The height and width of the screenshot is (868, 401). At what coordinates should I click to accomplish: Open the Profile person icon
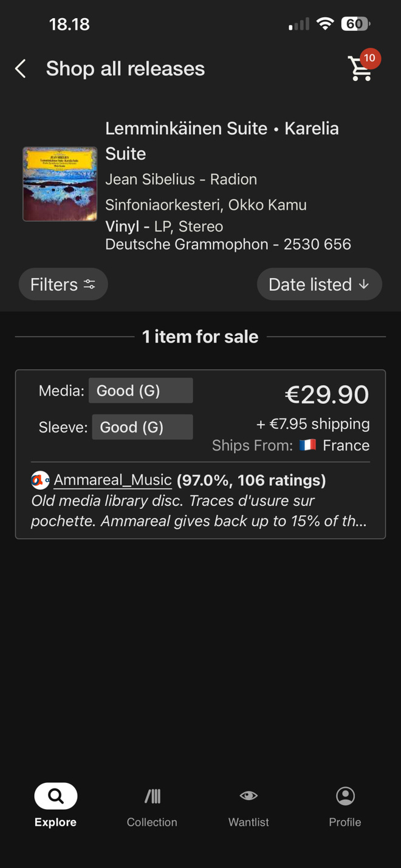(x=345, y=796)
